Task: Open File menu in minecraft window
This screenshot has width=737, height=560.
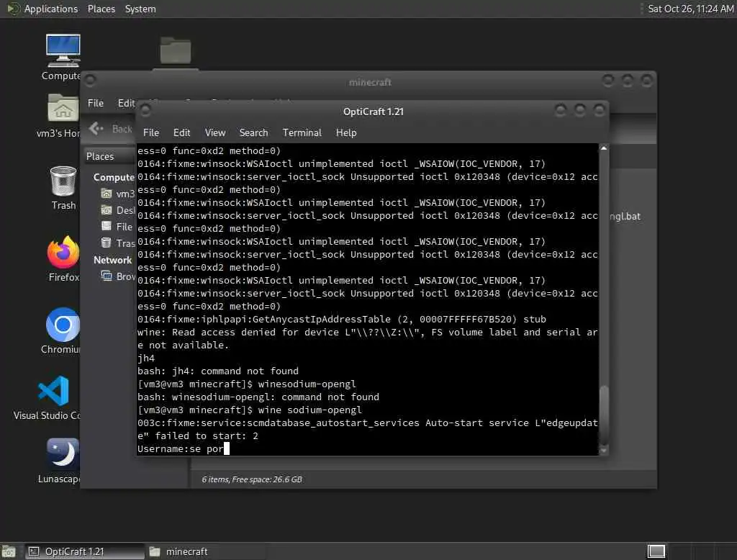Action: click(96, 103)
